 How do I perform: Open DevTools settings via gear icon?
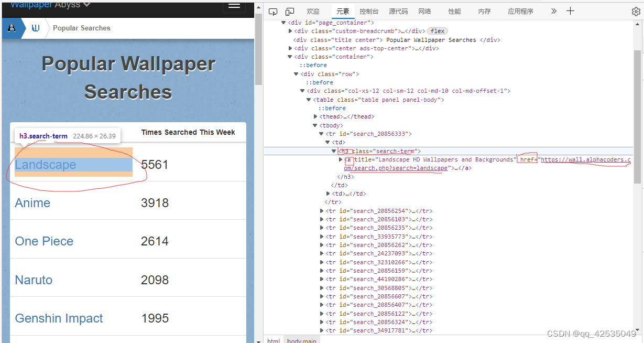tap(636, 11)
